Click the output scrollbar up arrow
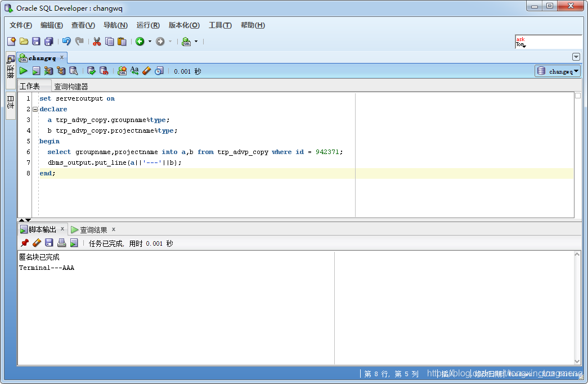 point(577,254)
